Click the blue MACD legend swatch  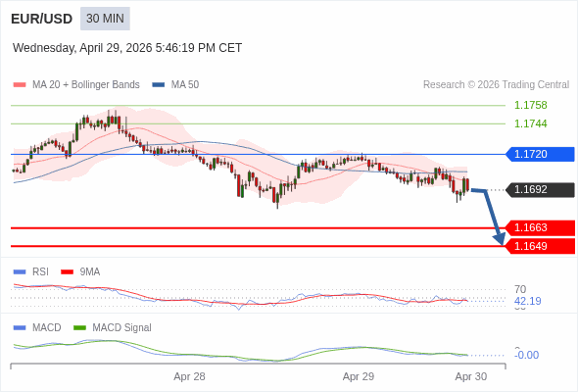tap(20, 328)
